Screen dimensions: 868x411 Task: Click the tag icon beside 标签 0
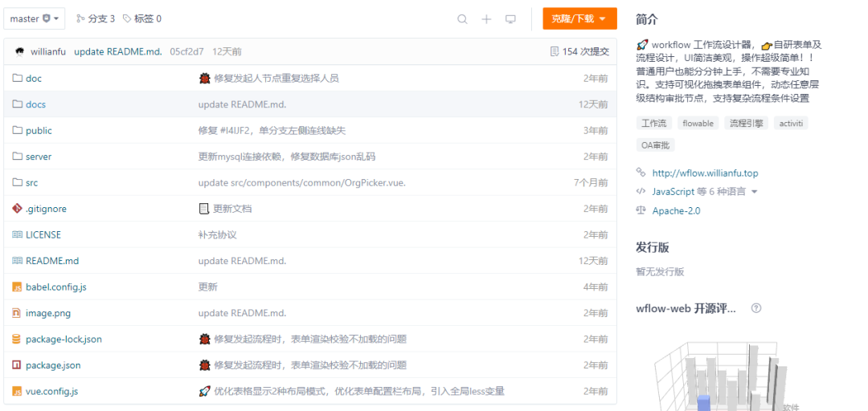coord(127,18)
